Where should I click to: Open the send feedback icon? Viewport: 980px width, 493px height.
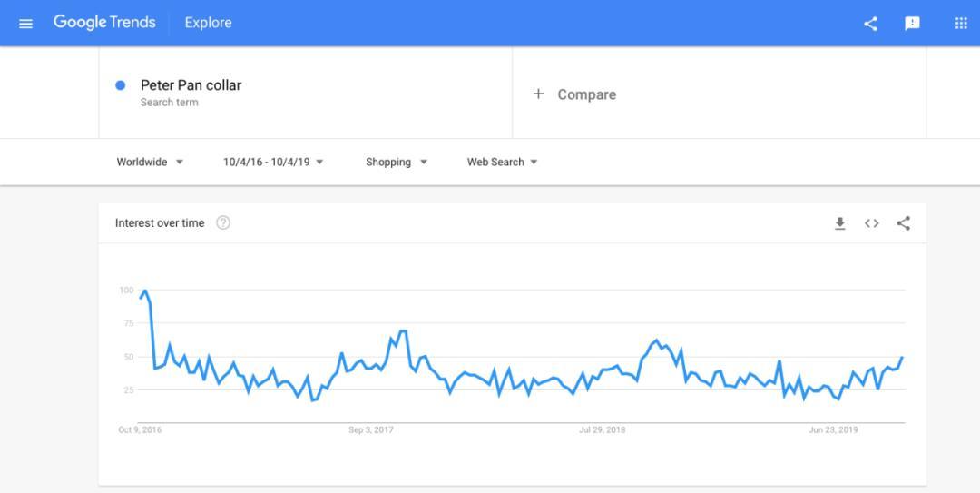coord(913,24)
